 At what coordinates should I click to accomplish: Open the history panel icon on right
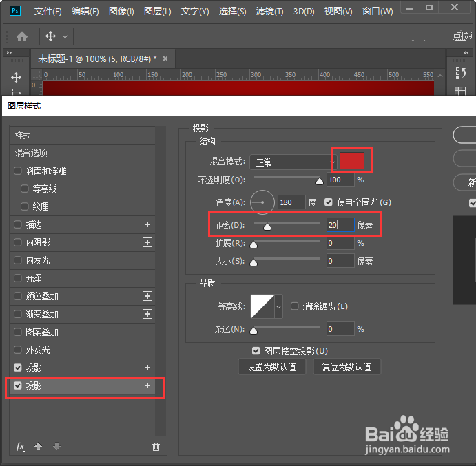click(460, 73)
